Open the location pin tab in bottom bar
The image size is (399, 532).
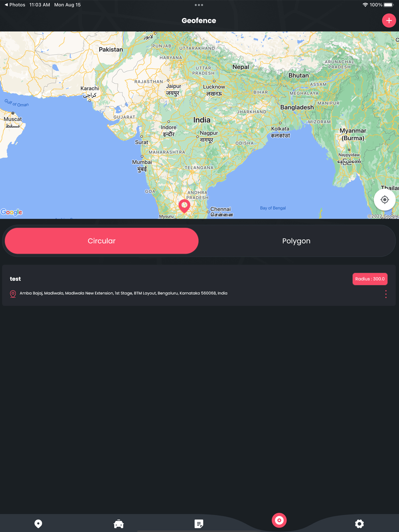pyautogui.click(x=38, y=524)
